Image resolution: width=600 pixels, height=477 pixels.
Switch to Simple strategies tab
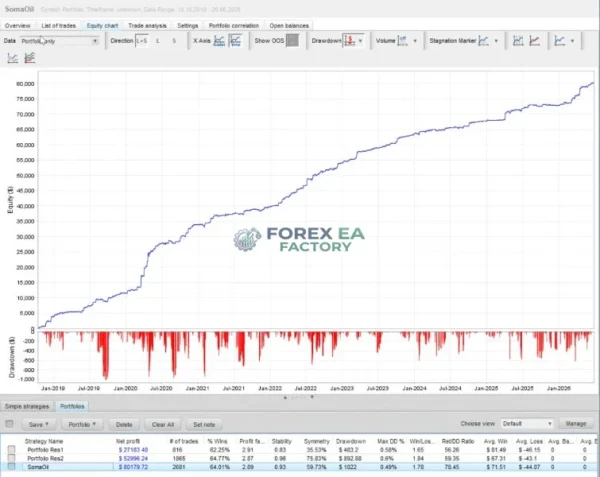(x=27, y=406)
